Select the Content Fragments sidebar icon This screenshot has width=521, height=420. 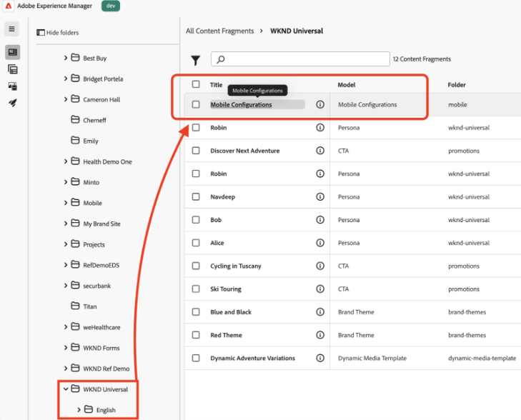(x=12, y=52)
